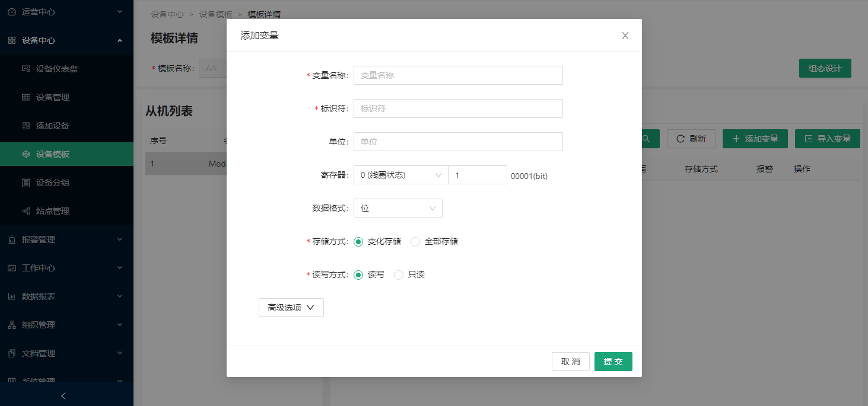Open the 数据格式 dropdown
Screen dimensions: 868x406
click(398, 208)
